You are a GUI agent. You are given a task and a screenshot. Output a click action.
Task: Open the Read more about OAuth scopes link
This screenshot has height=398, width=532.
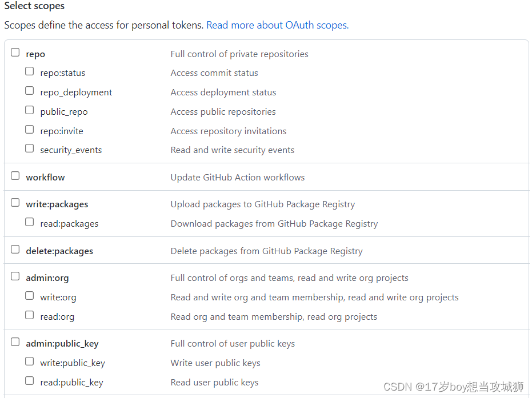277,25
